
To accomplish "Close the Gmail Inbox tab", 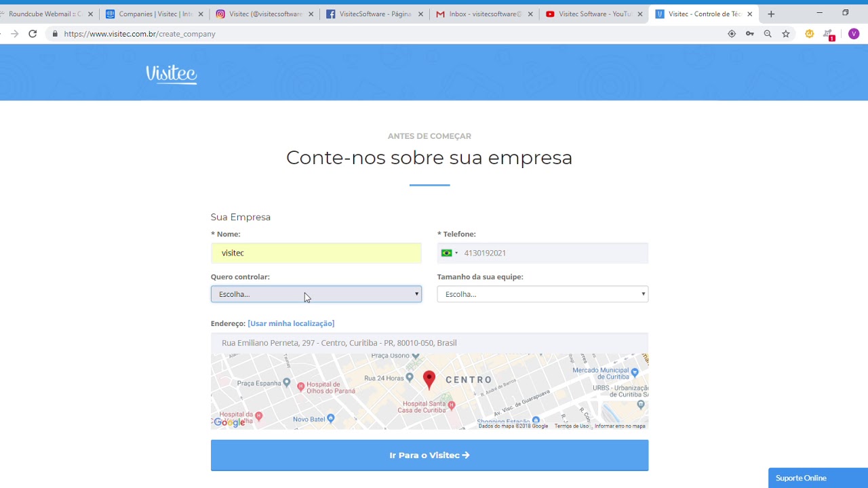I will (x=530, y=14).
